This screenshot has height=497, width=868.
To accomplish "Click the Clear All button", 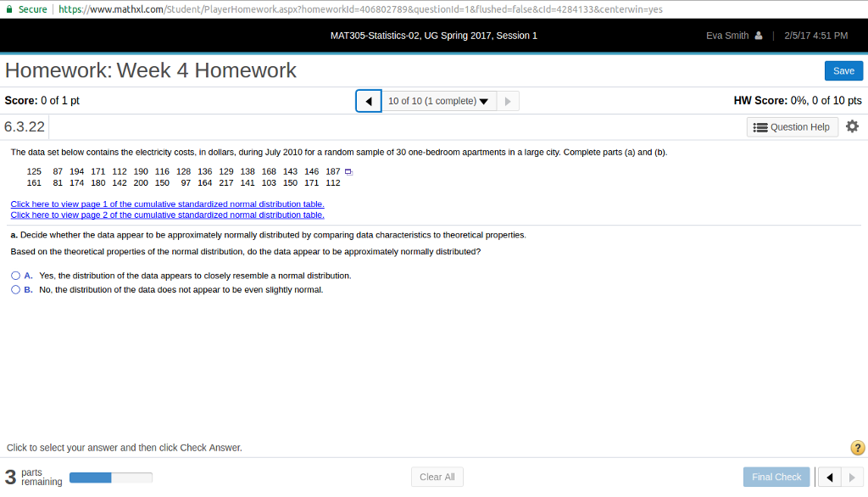I will [x=437, y=476].
